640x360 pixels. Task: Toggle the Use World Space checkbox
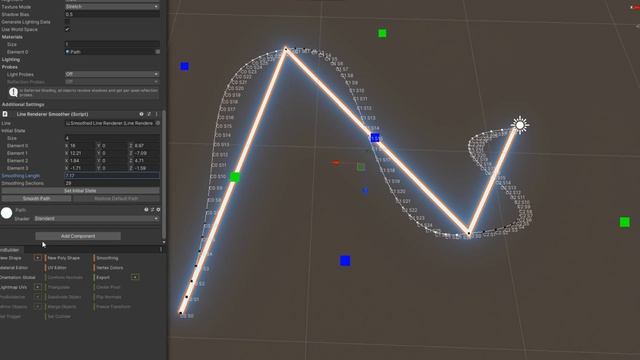pos(67,29)
